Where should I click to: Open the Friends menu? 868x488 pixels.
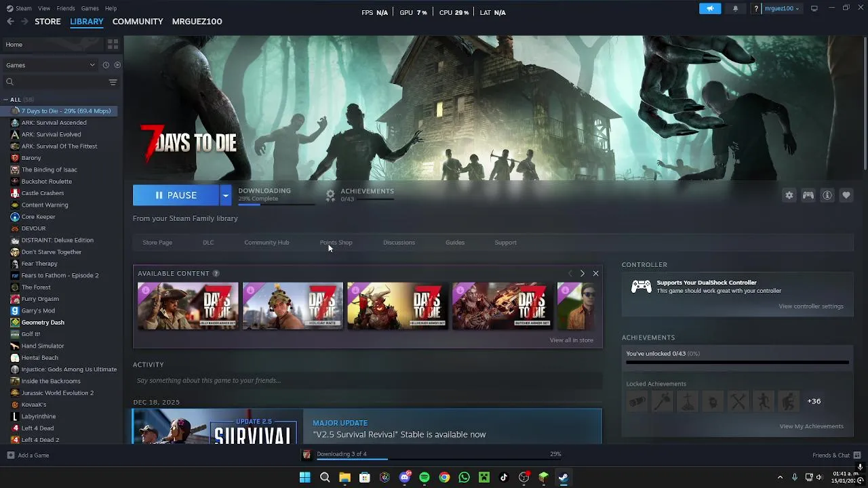pos(66,8)
